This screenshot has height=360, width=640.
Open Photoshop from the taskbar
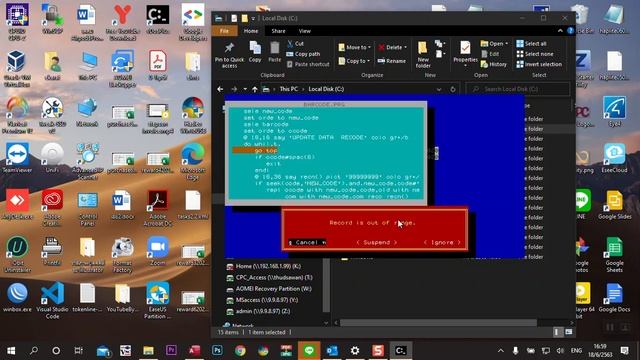(217, 350)
